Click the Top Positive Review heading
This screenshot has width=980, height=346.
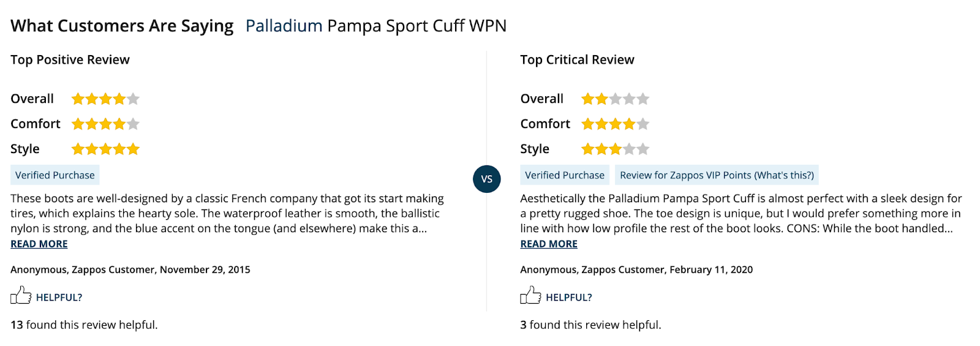70,59
